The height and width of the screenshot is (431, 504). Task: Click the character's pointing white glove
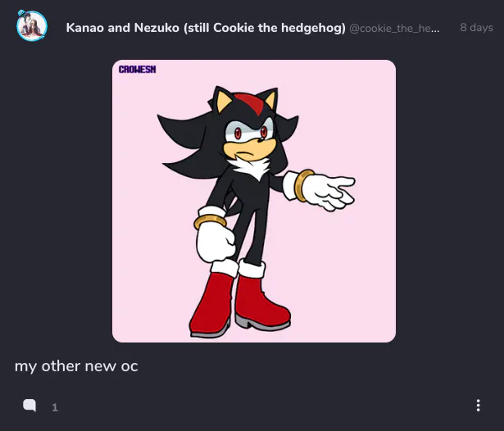[328, 192]
